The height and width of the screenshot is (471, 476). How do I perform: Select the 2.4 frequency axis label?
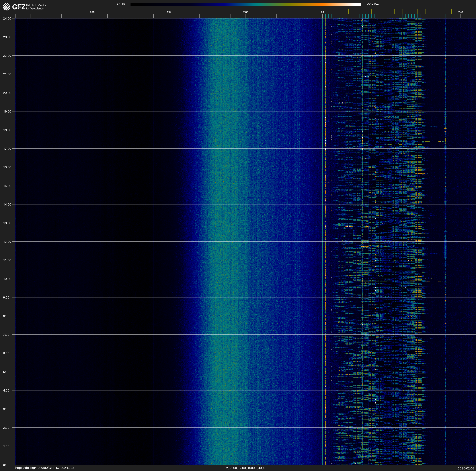[322, 12]
